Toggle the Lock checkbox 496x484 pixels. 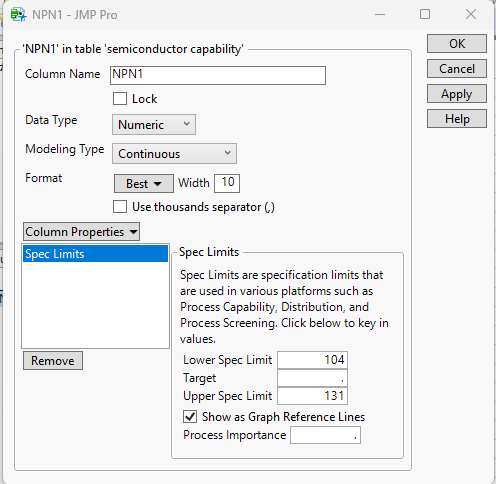tap(120, 99)
